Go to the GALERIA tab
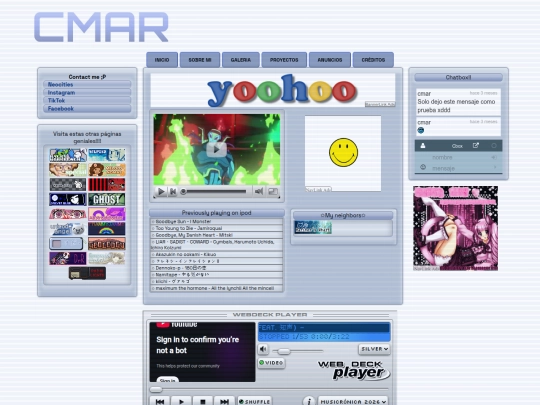The image size is (540, 405). (x=241, y=60)
